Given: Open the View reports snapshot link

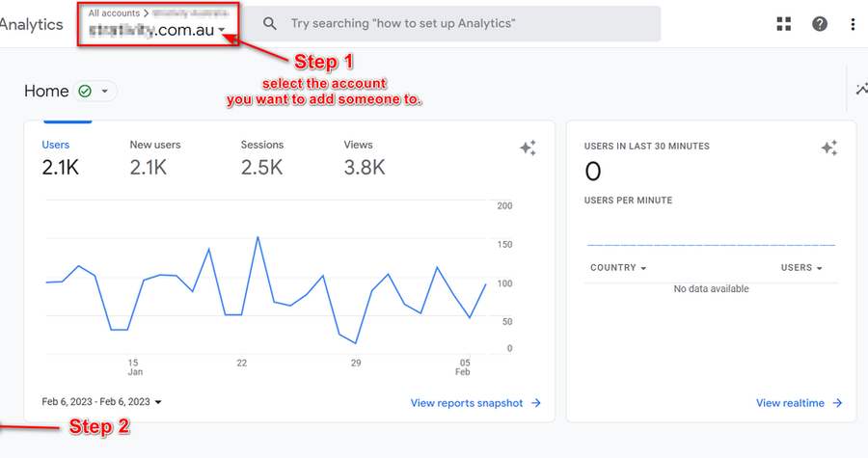Looking at the screenshot, I should [475, 403].
